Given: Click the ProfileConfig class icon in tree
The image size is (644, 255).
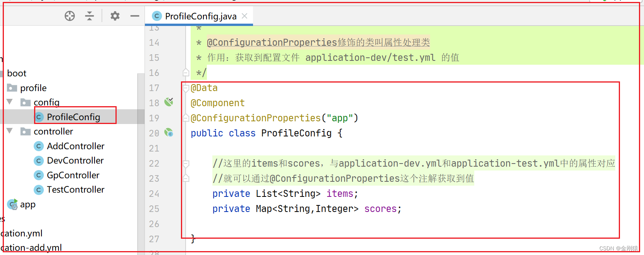Looking at the screenshot, I should [x=39, y=117].
